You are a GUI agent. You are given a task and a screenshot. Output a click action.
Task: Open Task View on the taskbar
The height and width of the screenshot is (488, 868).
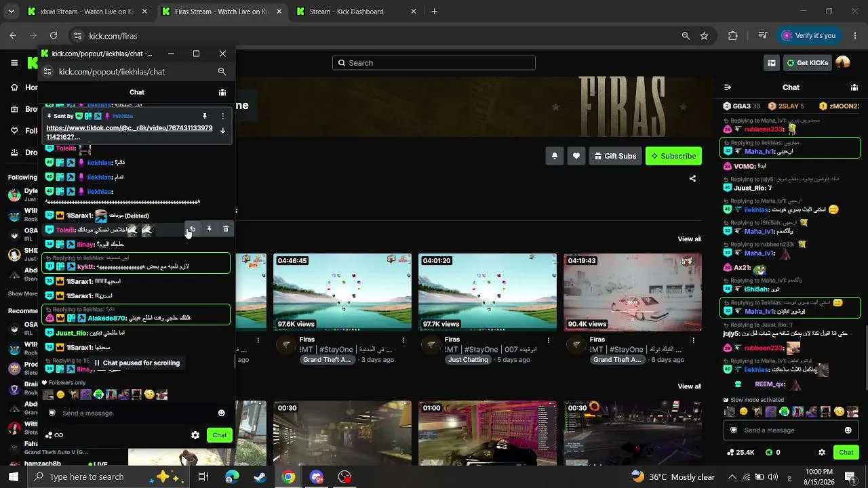(x=203, y=477)
